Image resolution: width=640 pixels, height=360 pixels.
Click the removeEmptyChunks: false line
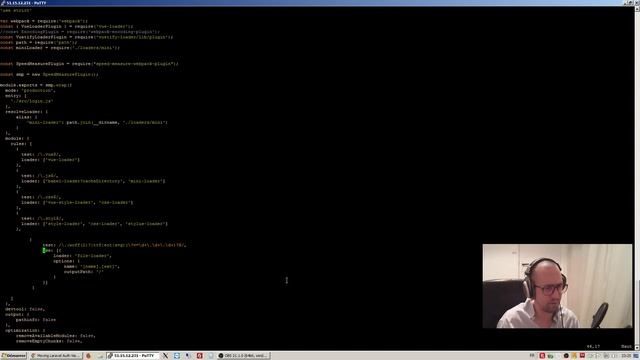[49, 341]
